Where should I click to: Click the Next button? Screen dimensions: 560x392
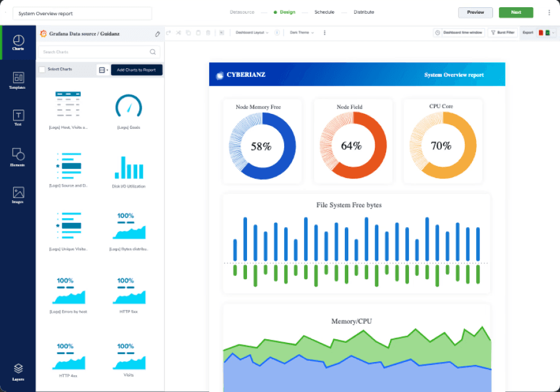(516, 13)
